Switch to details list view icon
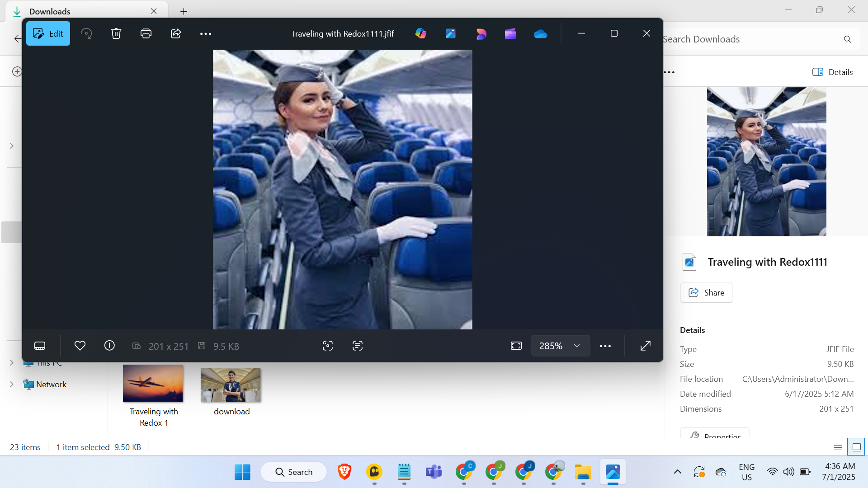 (838, 447)
